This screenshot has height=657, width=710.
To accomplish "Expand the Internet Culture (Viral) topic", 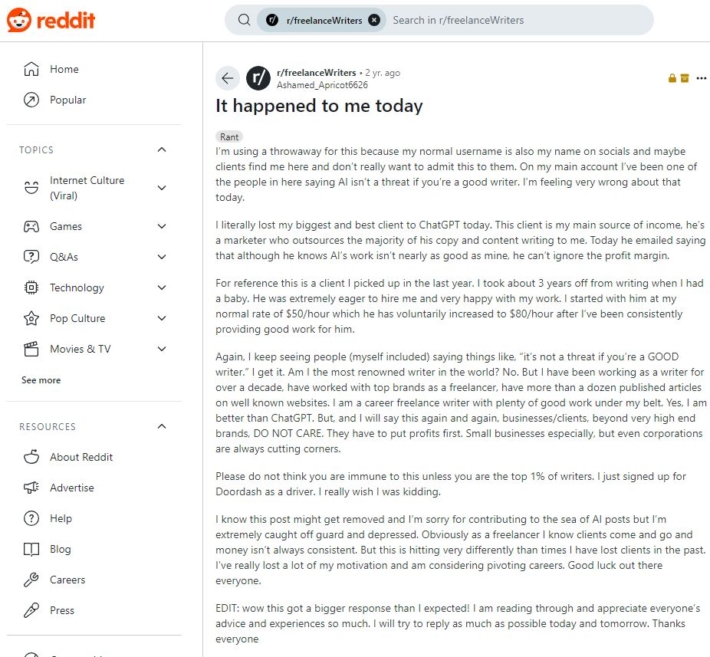I will 162,187.
